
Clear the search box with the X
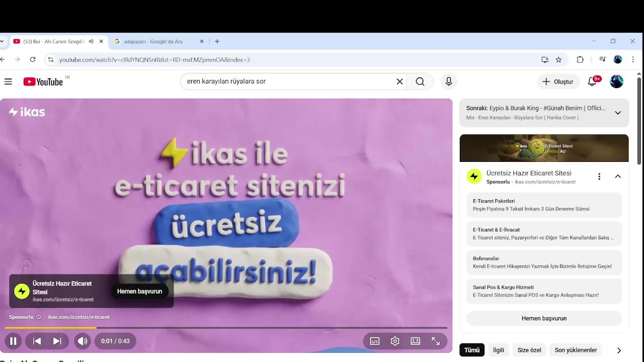[x=399, y=81]
